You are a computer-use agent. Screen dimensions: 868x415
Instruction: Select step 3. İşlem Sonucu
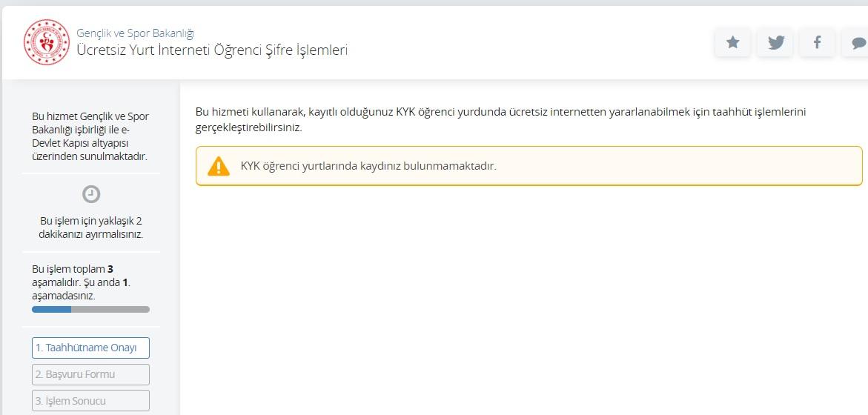(x=90, y=401)
